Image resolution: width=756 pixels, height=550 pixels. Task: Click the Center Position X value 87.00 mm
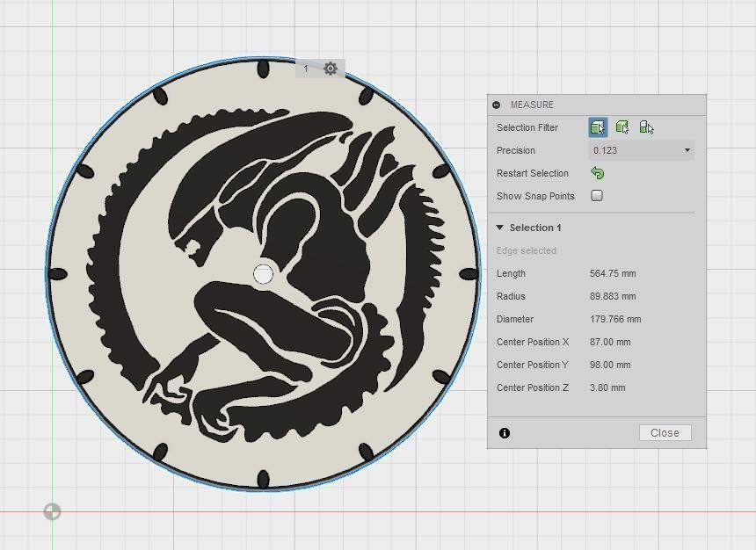(610, 343)
